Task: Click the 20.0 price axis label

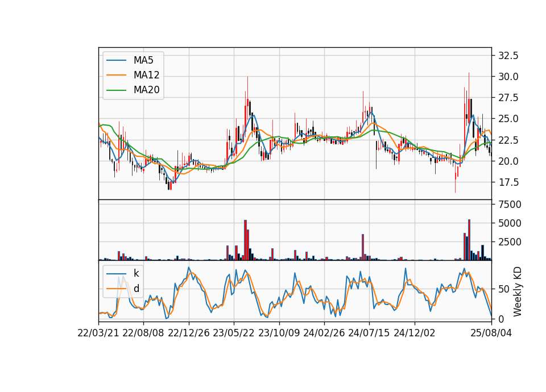Action: [508, 161]
